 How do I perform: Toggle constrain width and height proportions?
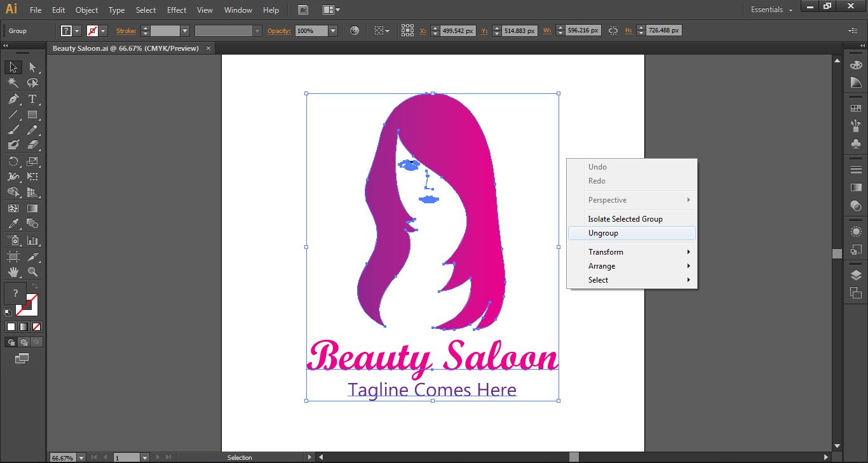[613, 30]
